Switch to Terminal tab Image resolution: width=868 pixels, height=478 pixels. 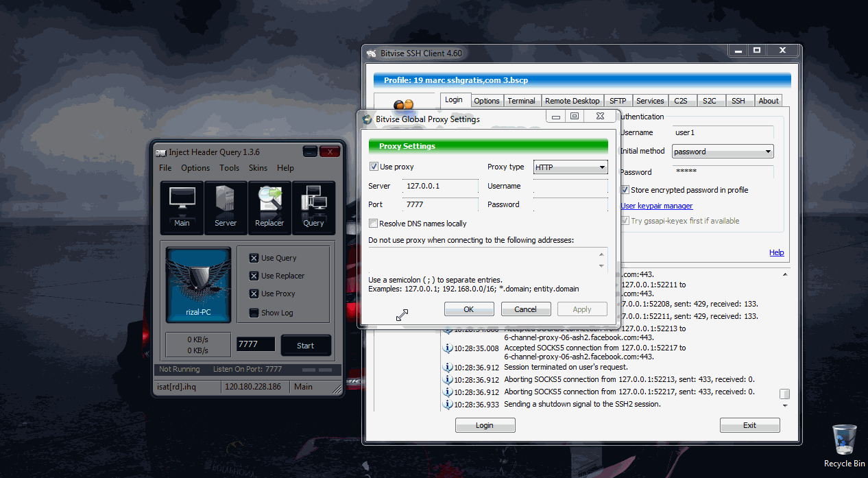[x=521, y=101]
